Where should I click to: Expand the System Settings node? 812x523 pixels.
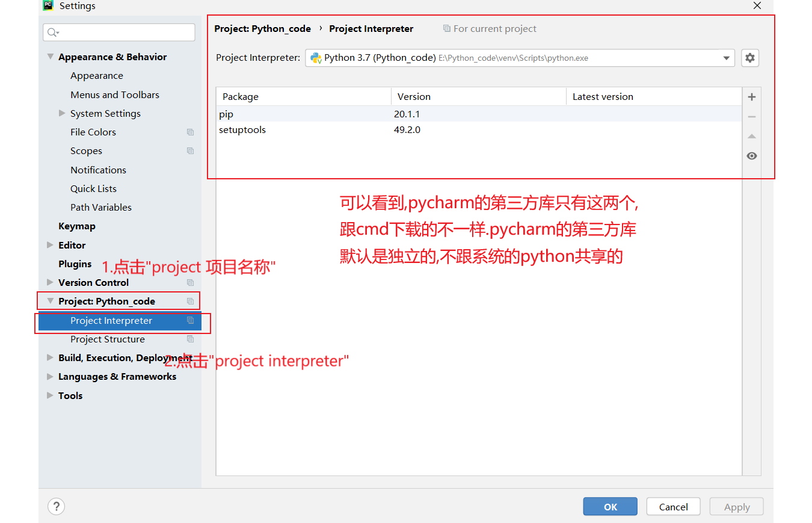coord(62,113)
